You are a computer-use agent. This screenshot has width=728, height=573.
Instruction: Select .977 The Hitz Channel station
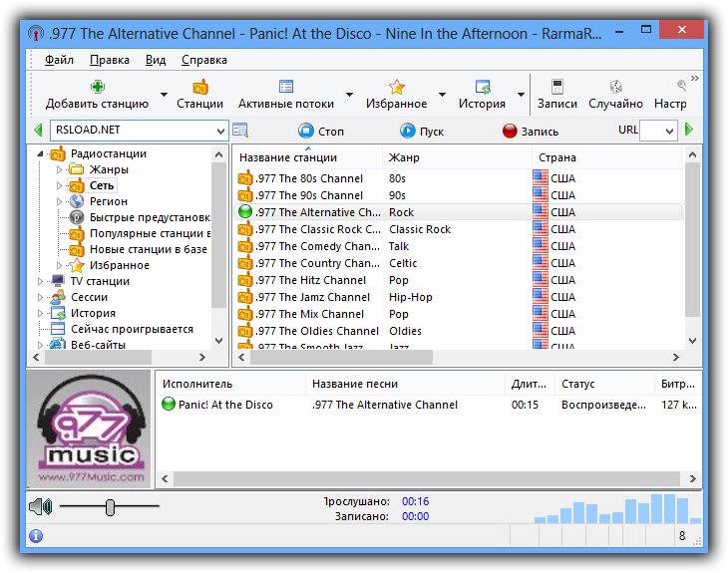pos(458,280)
